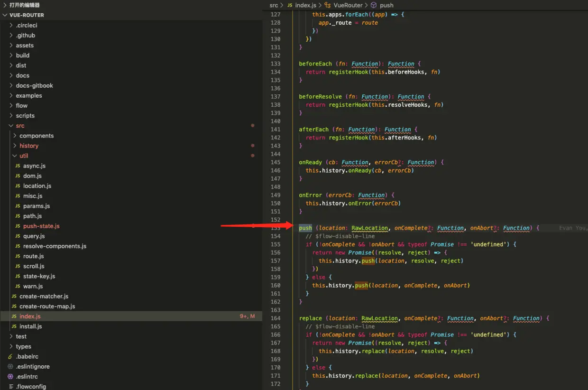Open params.js file
The height and width of the screenshot is (390, 588).
pos(37,206)
